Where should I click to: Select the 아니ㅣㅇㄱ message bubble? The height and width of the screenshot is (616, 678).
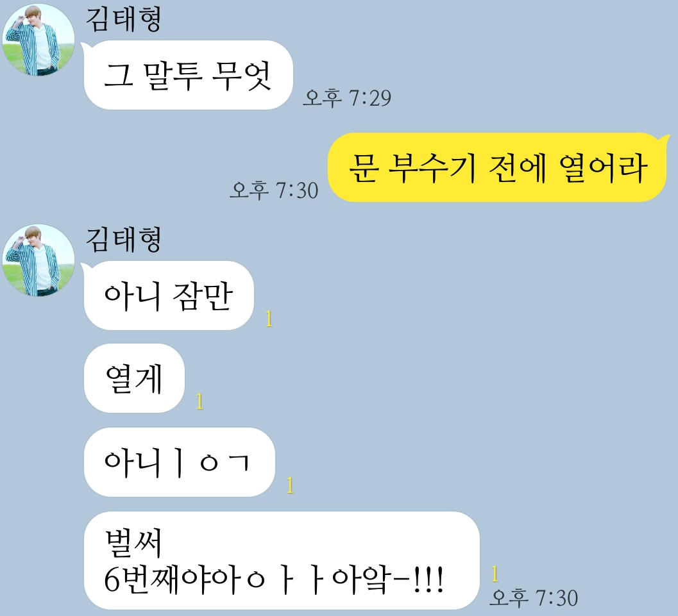tap(179, 462)
